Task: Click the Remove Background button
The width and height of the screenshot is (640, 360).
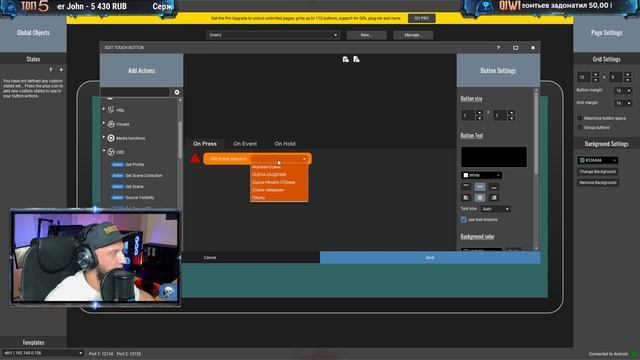Action: pos(598,182)
